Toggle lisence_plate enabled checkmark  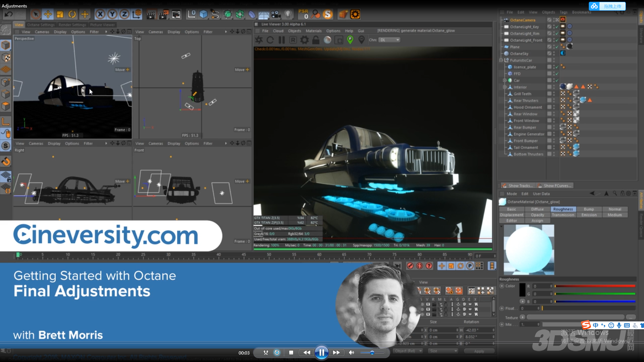click(556, 67)
